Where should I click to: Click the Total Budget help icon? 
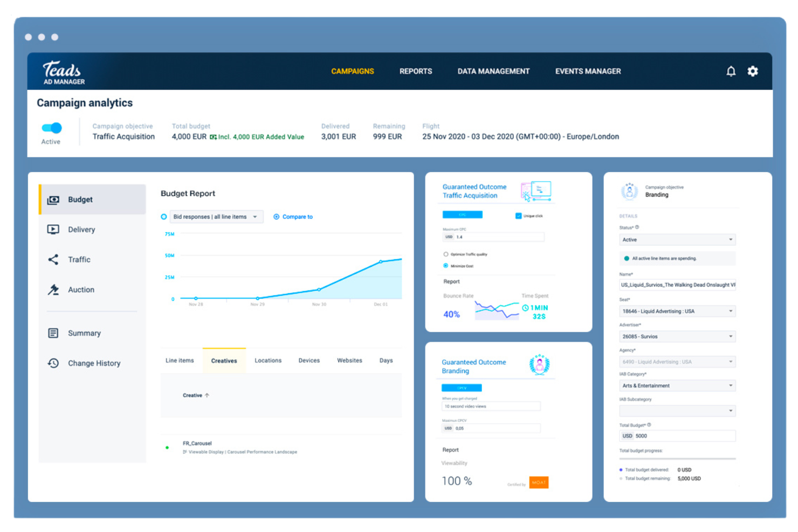649,425
